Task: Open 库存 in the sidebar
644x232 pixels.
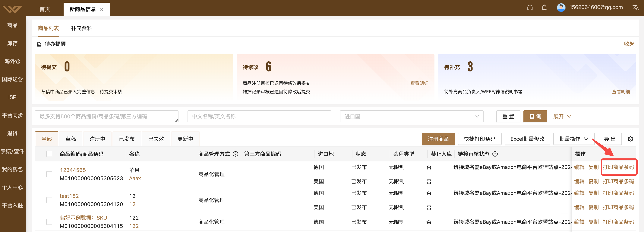Action: point(12,43)
